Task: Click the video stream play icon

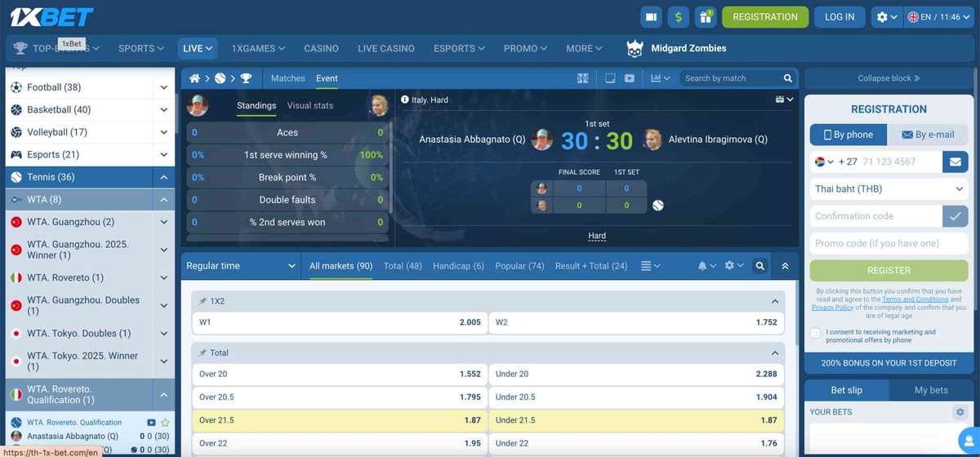Action: tap(630, 78)
